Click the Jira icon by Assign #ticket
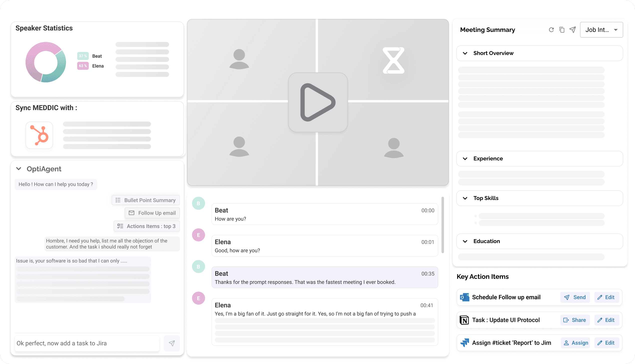Viewport: 635px width, 364px height. 464,343
